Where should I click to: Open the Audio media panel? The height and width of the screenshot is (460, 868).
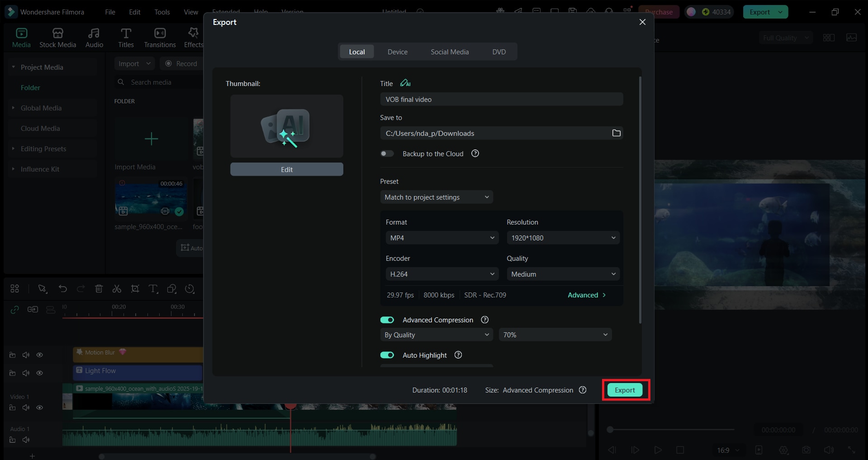pyautogui.click(x=94, y=37)
